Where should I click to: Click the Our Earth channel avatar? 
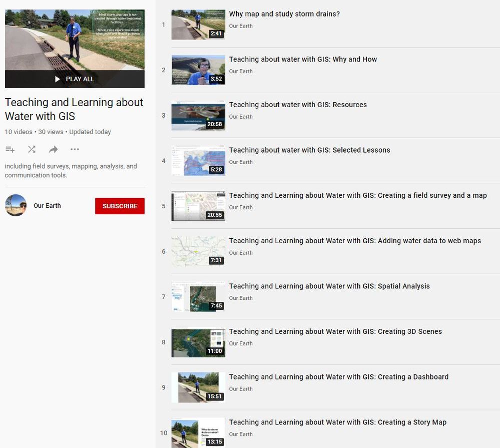tap(16, 205)
